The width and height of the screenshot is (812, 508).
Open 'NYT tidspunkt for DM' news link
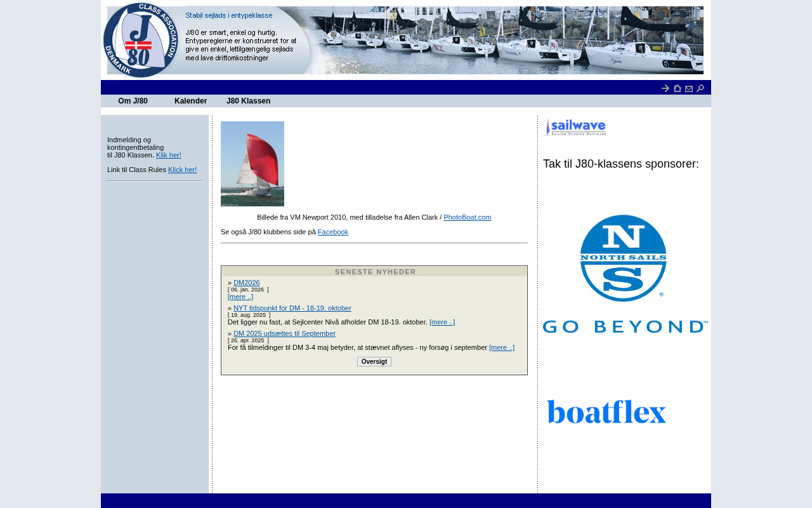click(x=292, y=308)
